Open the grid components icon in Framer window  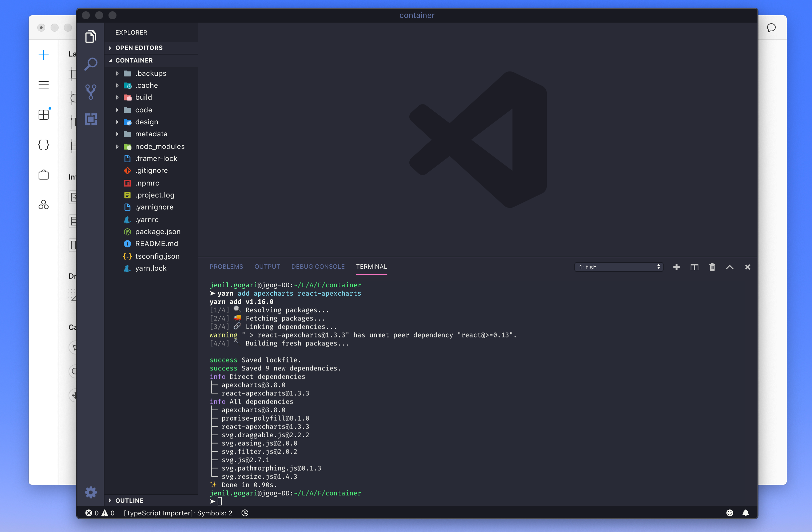pos(44,114)
